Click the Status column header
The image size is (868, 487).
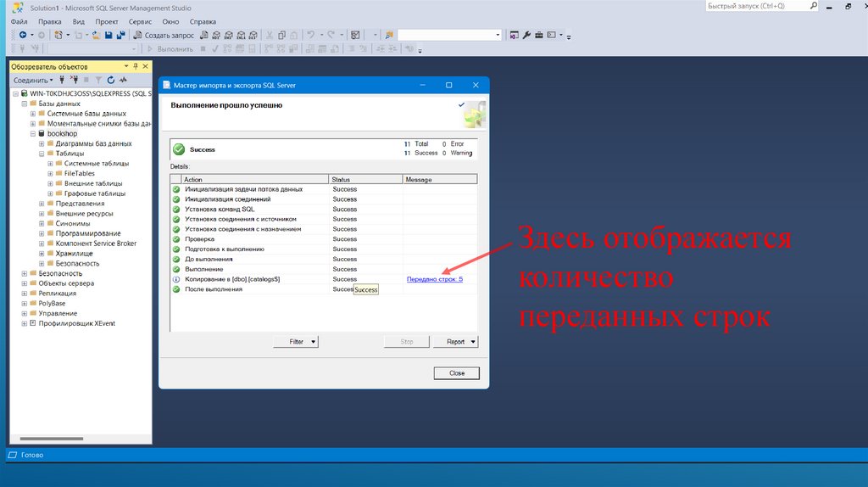point(365,180)
